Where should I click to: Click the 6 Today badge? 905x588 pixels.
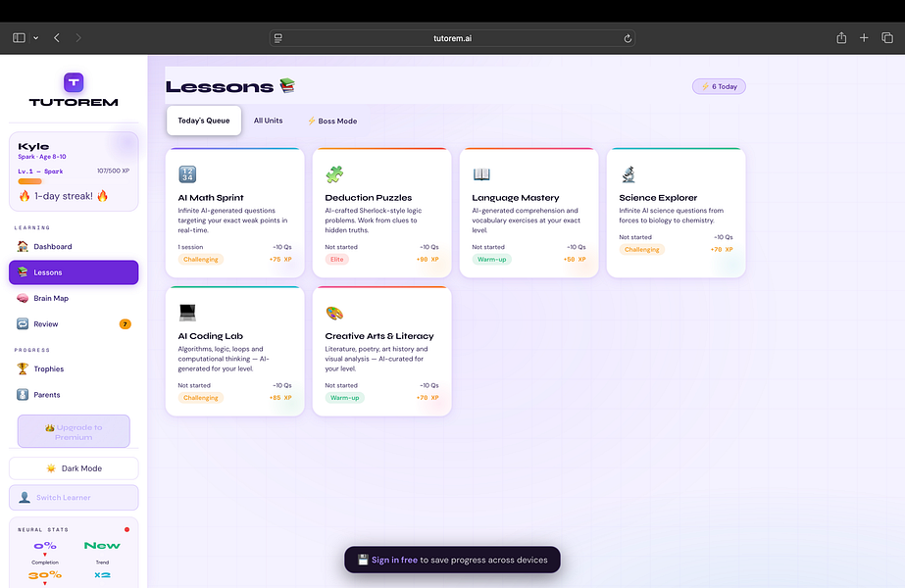pyautogui.click(x=719, y=86)
